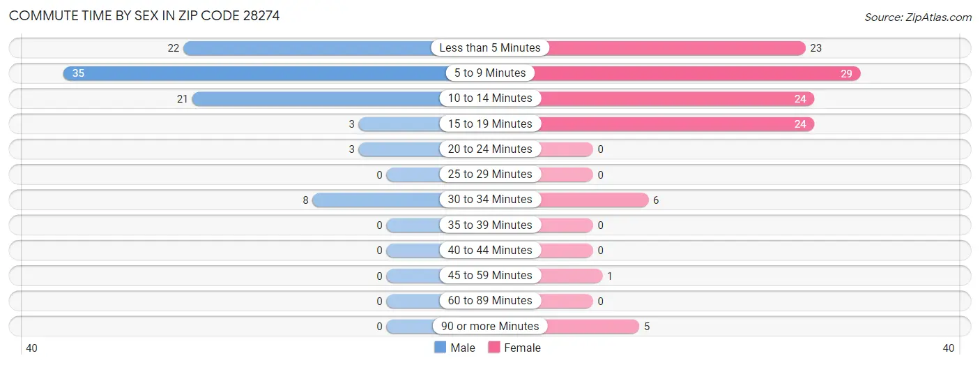Click the female 90 or more Minutes bar
Viewport: 980px width, 365px height.
(x=590, y=327)
